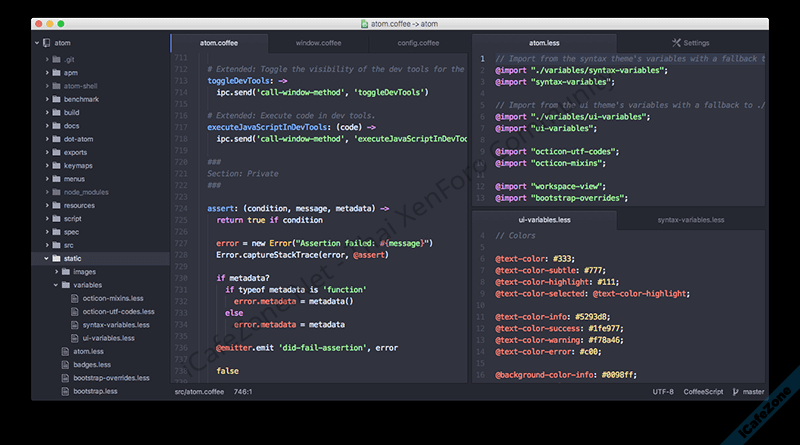
Task: Click the folder icon beside keymaps
Action: coord(56,165)
